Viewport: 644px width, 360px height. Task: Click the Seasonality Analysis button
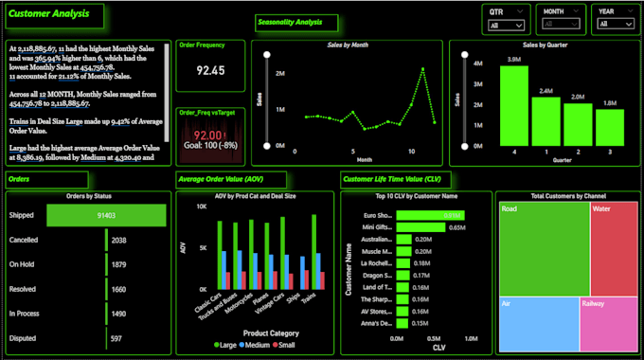(296, 23)
